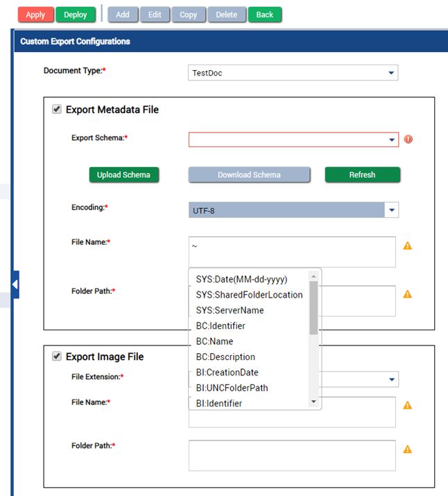Viewport: 448px width, 496px height.
Task: Expand the Export Schema dropdown
Action: 391,140
